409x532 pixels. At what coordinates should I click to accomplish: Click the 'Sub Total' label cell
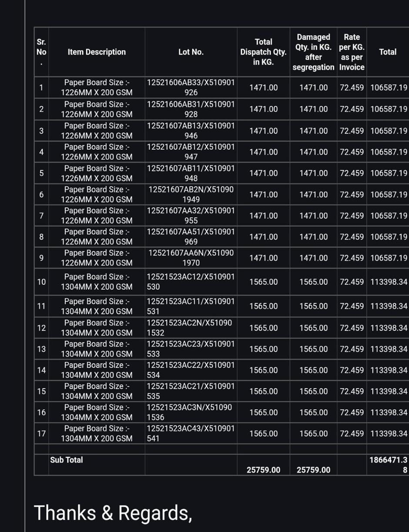click(67, 460)
